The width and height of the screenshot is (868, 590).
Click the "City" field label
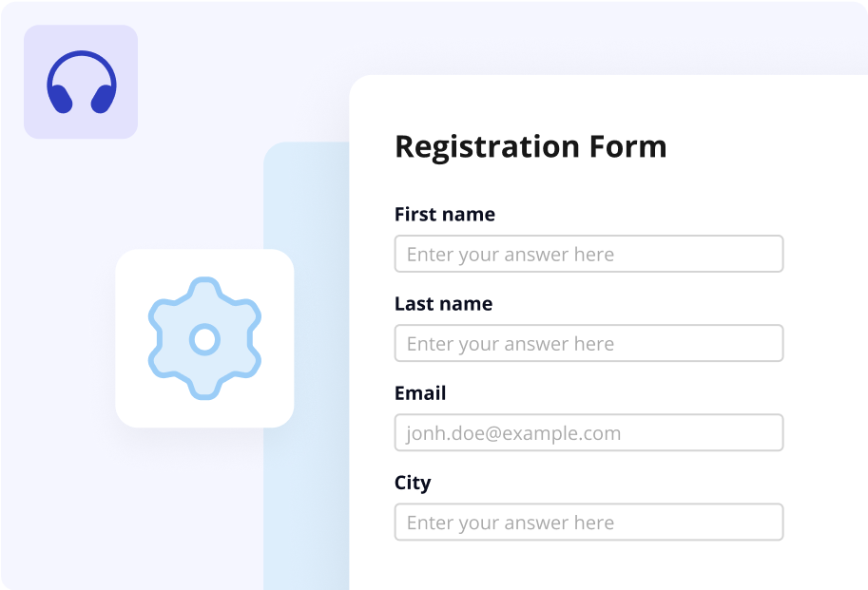(413, 483)
